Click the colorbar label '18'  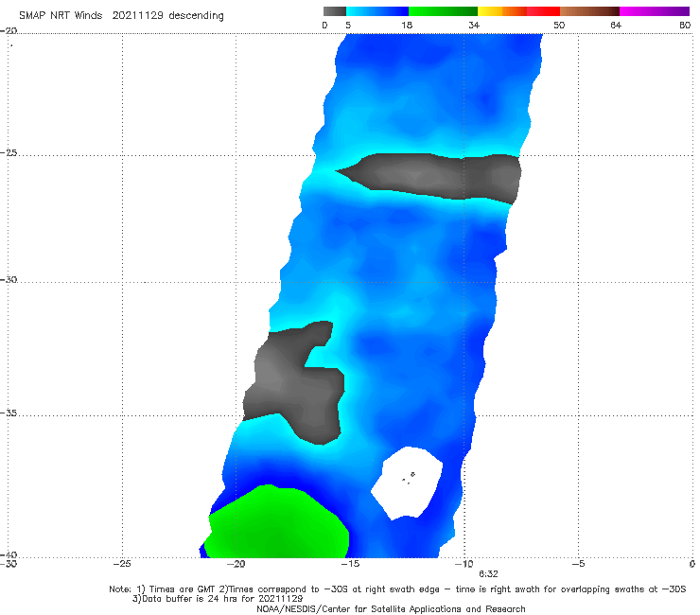pyautogui.click(x=407, y=26)
